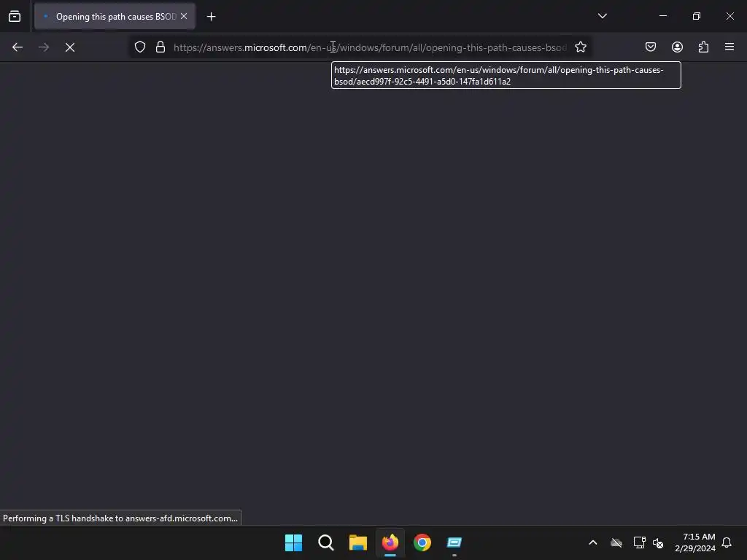Minimize the Firefox window
The width and height of the screenshot is (747, 560).
point(662,16)
